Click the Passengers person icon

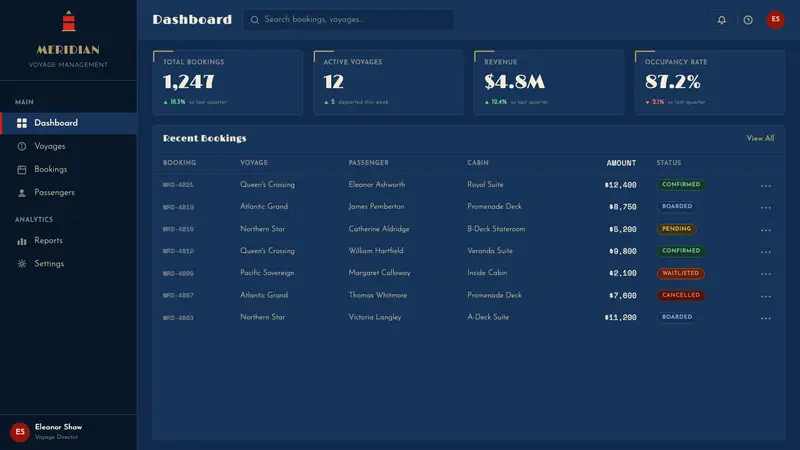click(x=21, y=193)
